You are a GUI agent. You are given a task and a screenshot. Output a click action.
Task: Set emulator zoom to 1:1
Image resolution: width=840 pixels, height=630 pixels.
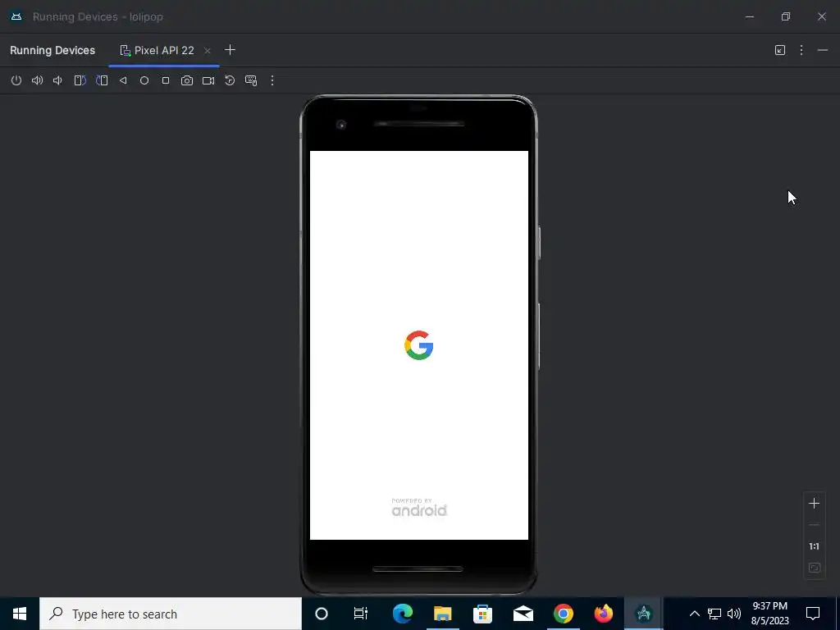tap(814, 546)
